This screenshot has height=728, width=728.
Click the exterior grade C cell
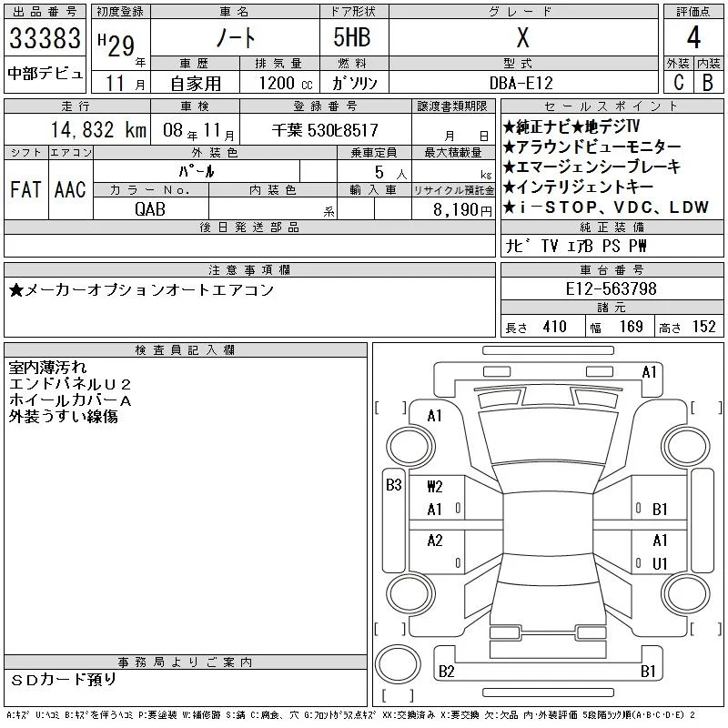click(x=678, y=83)
